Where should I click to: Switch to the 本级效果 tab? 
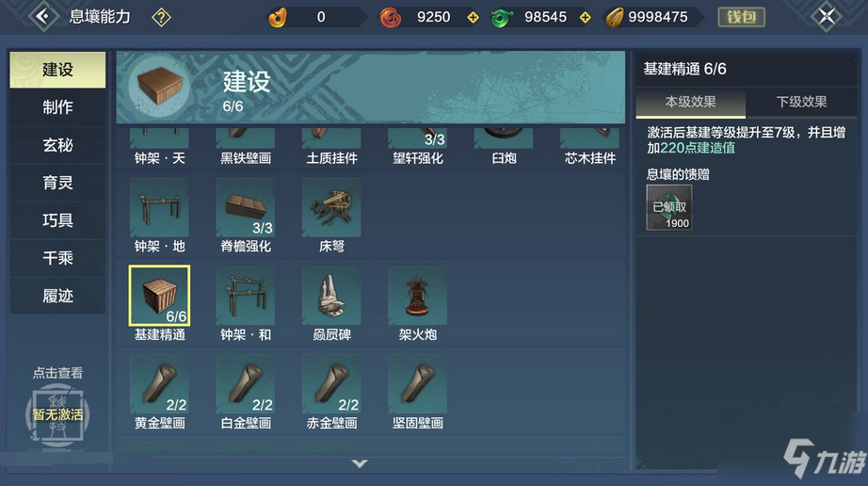pos(690,102)
